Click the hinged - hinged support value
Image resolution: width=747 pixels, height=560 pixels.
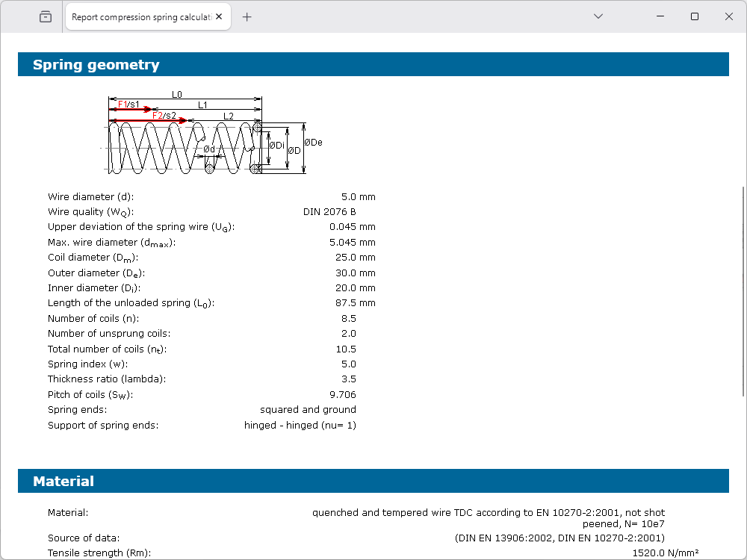pos(300,425)
